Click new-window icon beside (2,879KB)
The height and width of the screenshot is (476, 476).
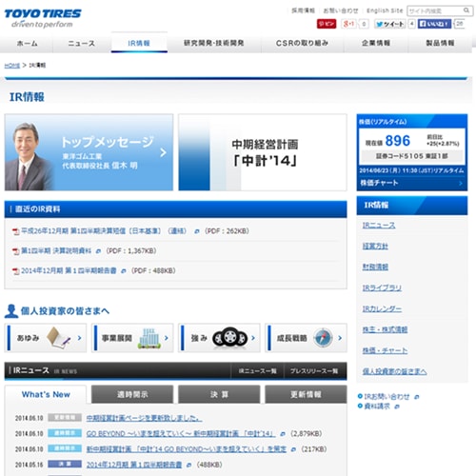coord(283,434)
